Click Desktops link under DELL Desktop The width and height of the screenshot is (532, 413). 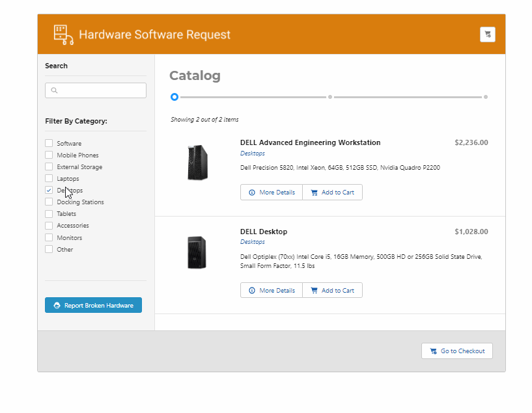(x=253, y=241)
